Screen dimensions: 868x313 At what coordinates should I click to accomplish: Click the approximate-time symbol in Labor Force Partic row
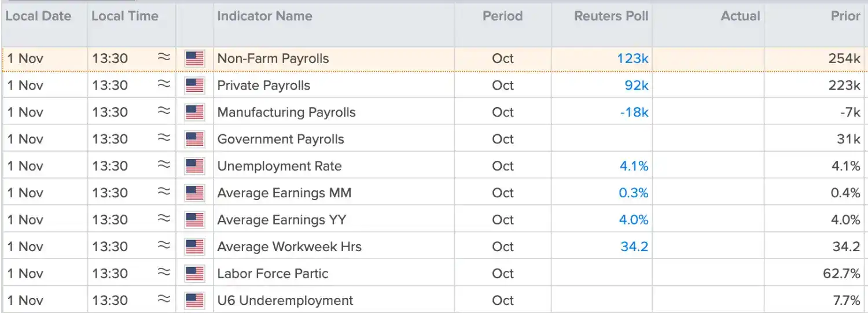[x=164, y=272]
